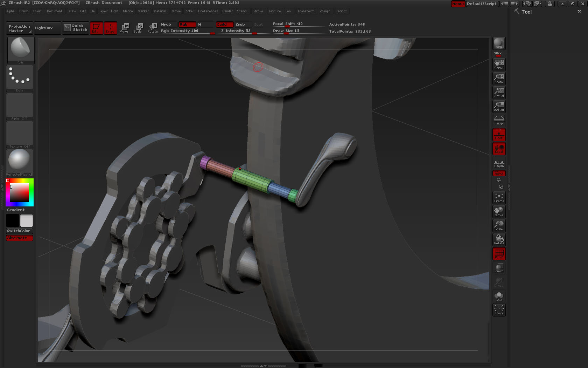The image size is (588, 368).
Task: Click the SwitchColor button
Action: 20,231
